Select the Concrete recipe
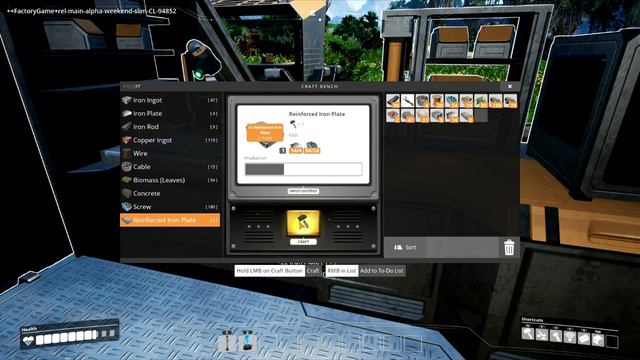Viewport: 640px width, 360px height. point(170,193)
